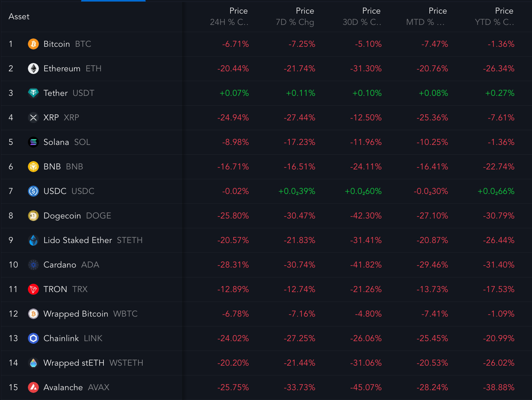Select Tether YTD value +0.27%

pos(500,93)
